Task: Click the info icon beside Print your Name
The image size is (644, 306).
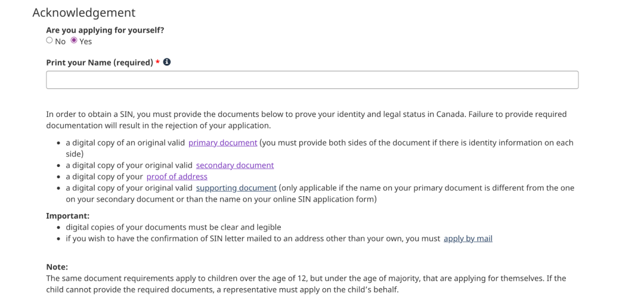Action: 168,62
